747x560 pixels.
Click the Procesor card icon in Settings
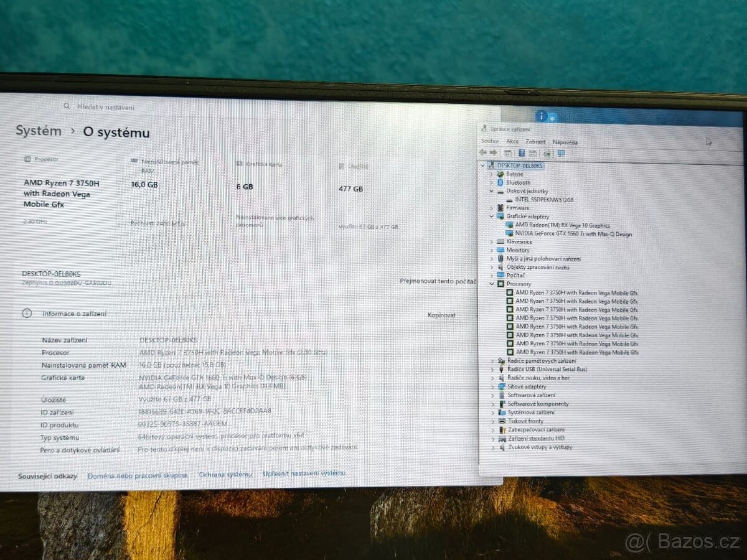tap(27, 159)
